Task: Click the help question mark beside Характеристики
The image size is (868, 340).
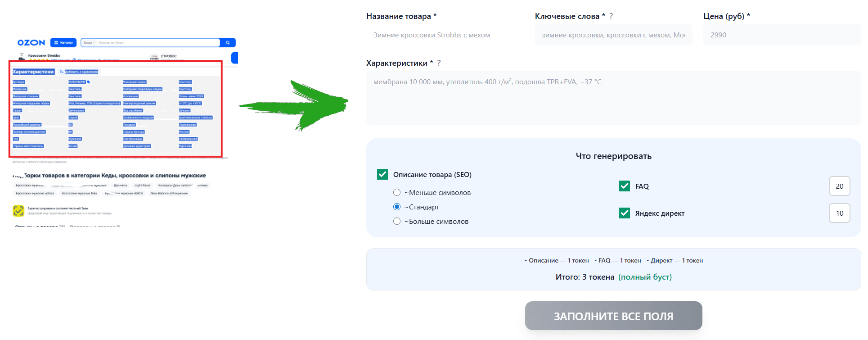Action: click(439, 63)
